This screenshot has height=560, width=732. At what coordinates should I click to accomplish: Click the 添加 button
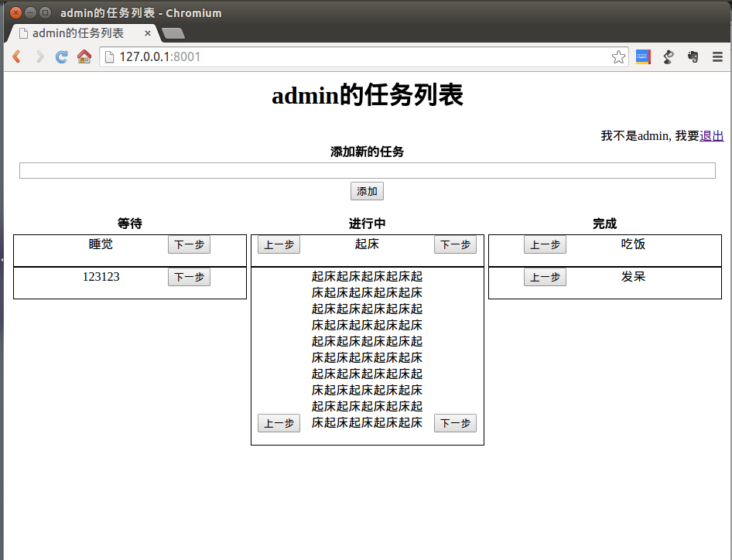[367, 191]
